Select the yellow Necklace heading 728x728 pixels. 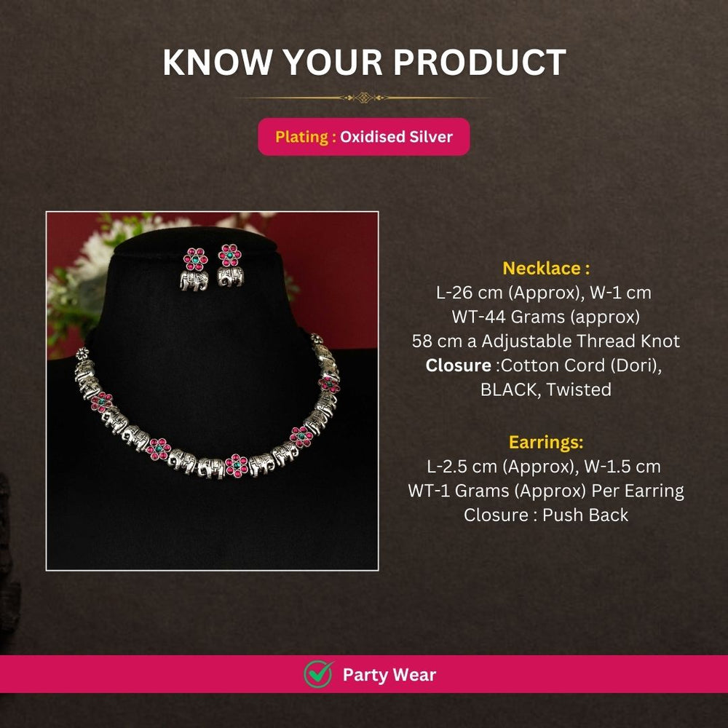[546, 269]
